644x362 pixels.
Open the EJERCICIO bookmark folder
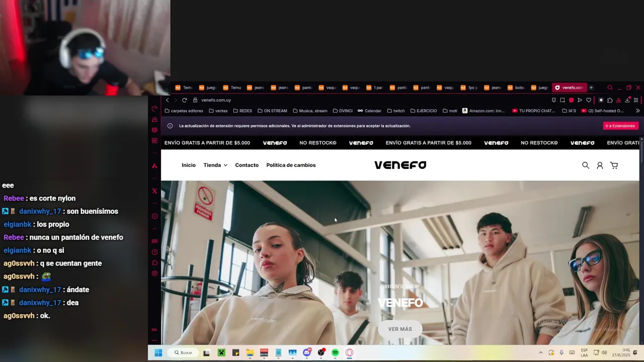click(424, 111)
